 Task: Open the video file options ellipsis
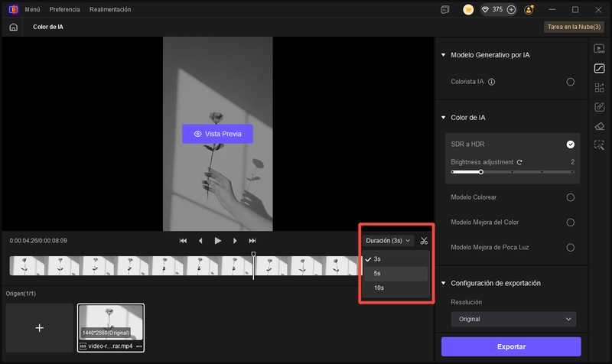[x=139, y=346]
